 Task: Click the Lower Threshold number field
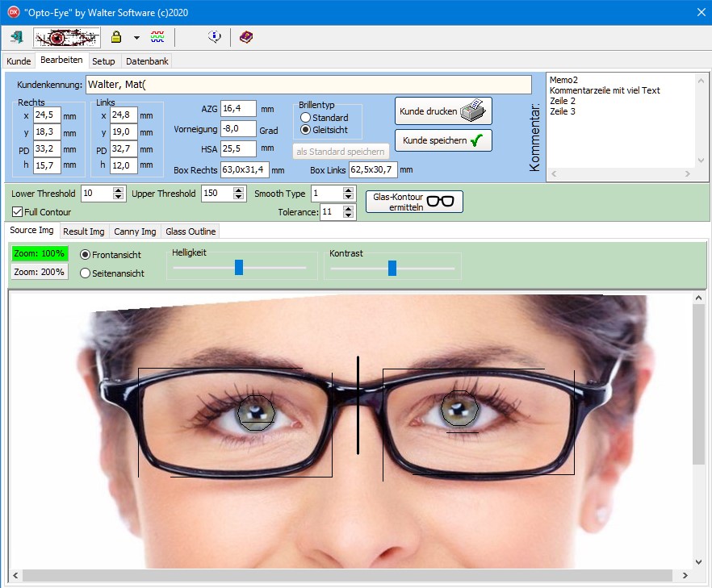[98, 194]
